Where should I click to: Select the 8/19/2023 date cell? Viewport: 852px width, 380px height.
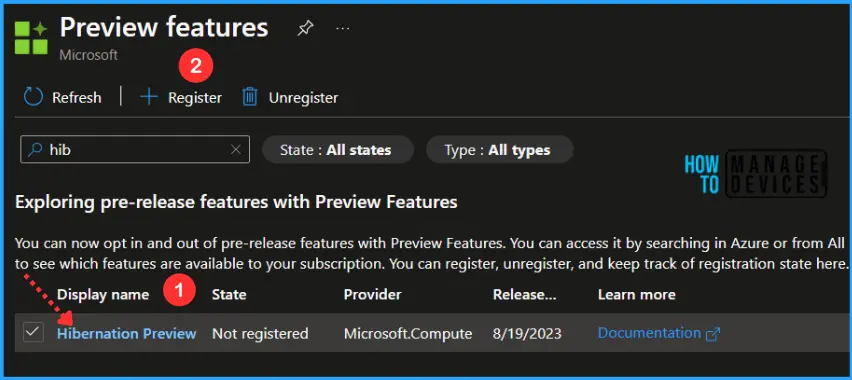(527, 333)
